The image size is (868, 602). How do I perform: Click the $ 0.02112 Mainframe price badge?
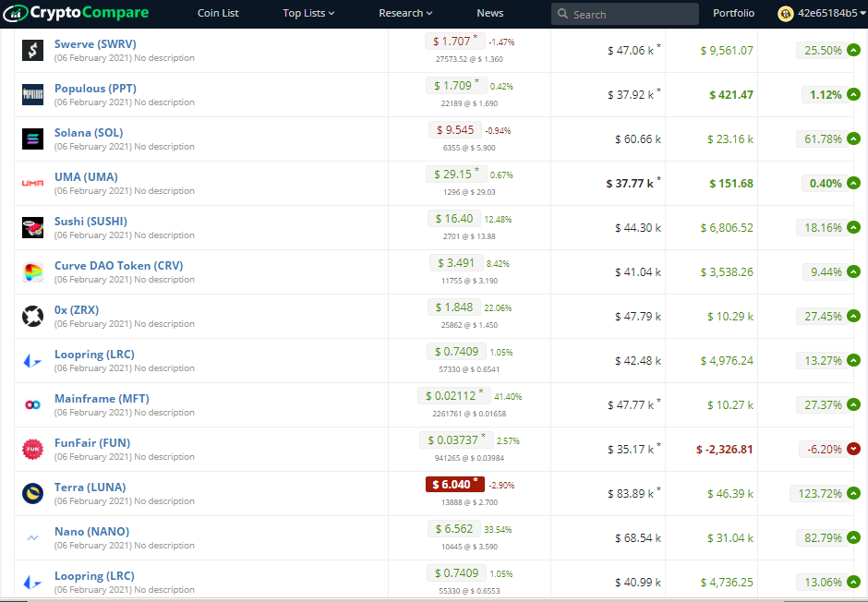tap(454, 395)
